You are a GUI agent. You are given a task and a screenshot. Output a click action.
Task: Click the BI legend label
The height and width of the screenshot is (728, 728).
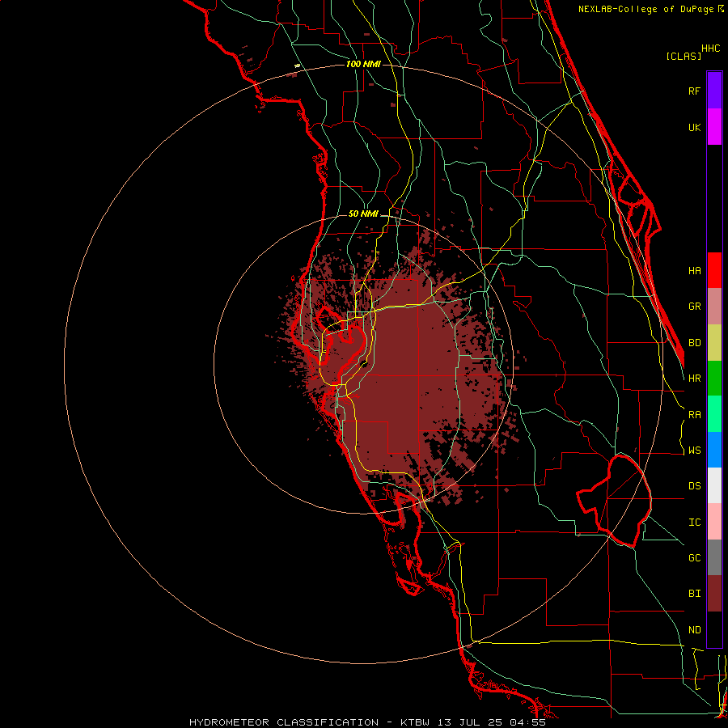[694, 594]
